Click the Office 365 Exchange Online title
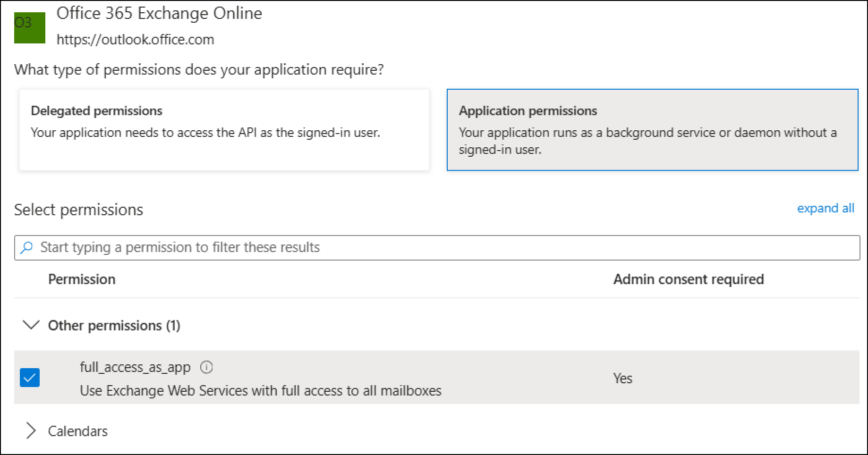Viewport: 868px width, 455px height. (159, 13)
